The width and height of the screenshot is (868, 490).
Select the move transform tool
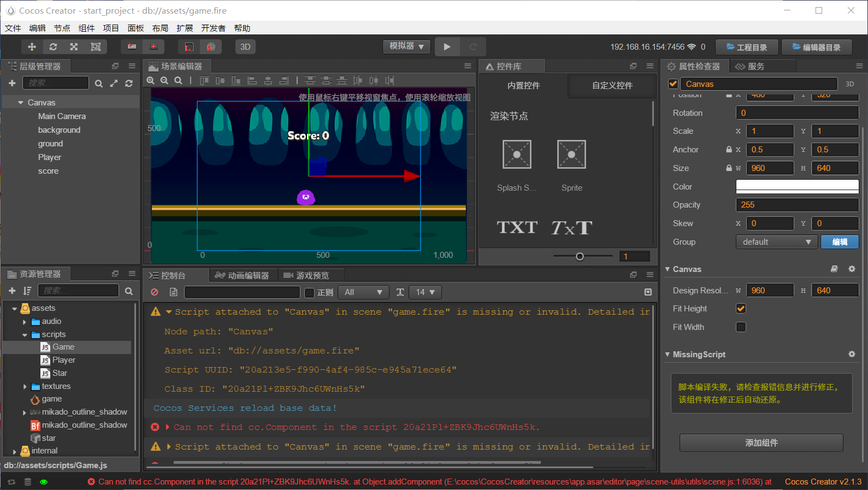click(32, 47)
